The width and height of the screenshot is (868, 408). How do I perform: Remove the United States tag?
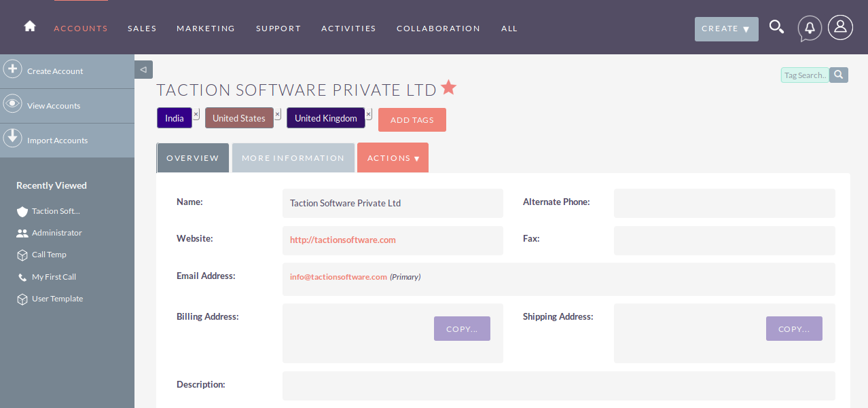(x=278, y=114)
